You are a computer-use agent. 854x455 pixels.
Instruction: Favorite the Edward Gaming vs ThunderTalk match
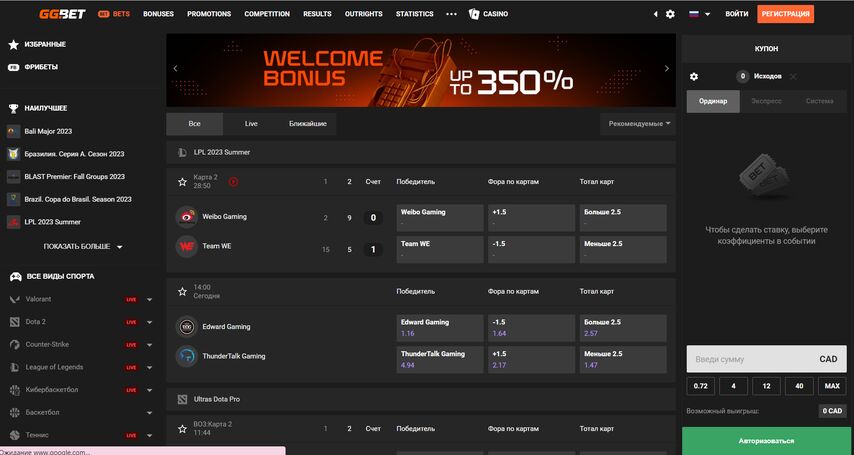pos(182,292)
